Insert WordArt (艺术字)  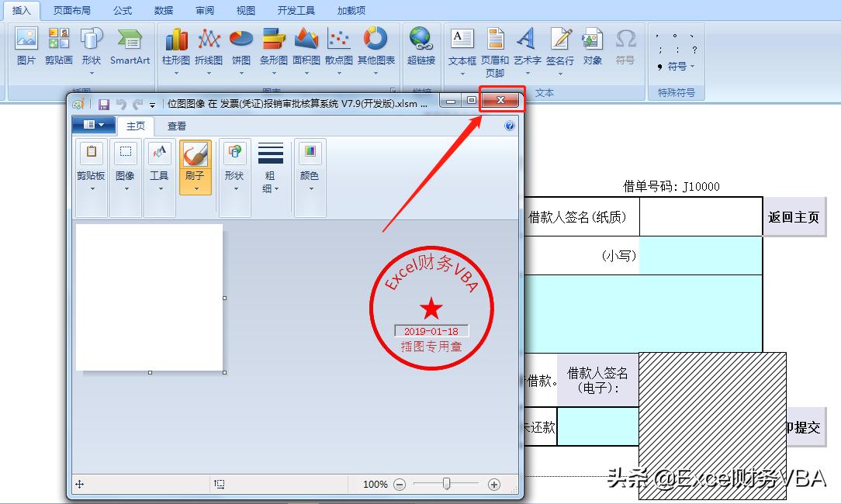point(528,50)
